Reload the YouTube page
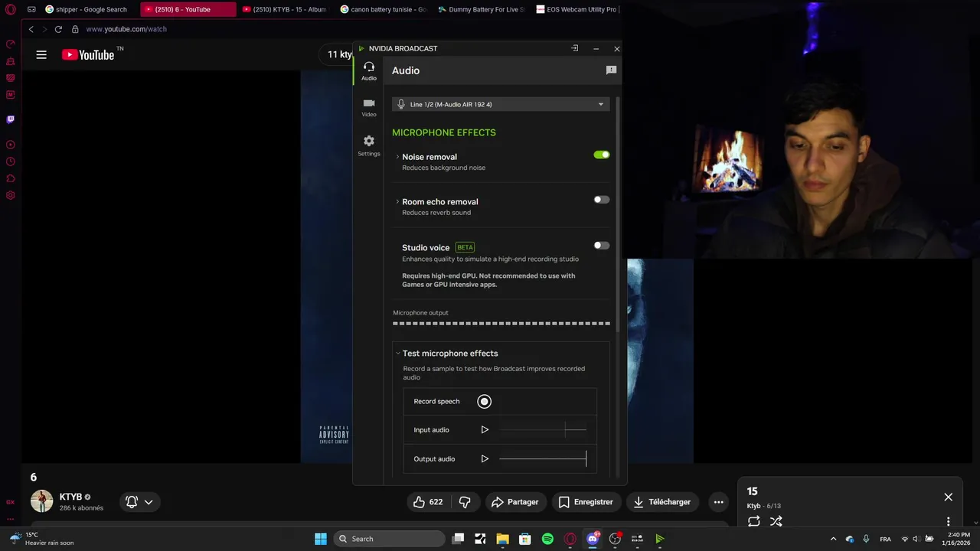The width and height of the screenshot is (980, 551). pyautogui.click(x=58, y=29)
